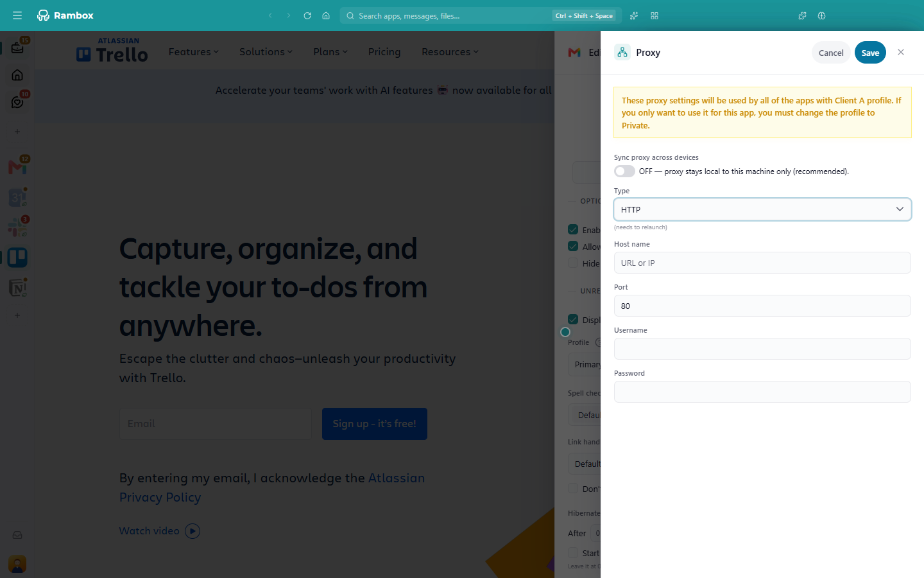
Task: Open the user avatar at sidebar bottom
Action: click(17, 564)
